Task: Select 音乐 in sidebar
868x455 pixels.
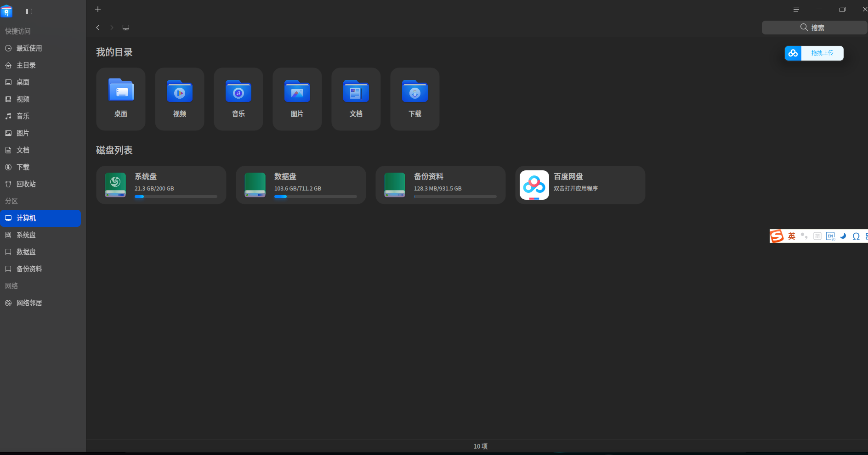Action: [40, 116]
